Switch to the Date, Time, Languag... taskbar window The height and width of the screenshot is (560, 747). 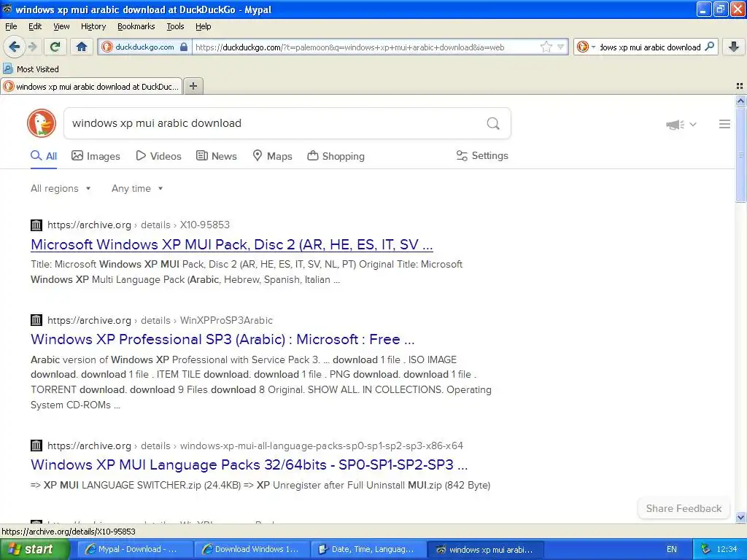pyautogui.click(x=368, y=550)
